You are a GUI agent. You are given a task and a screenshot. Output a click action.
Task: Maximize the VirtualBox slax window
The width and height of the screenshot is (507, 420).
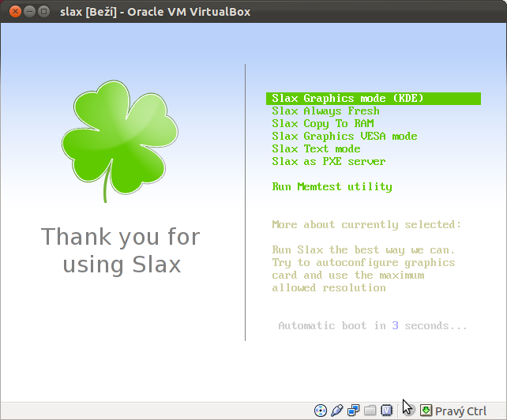point(43,12)
